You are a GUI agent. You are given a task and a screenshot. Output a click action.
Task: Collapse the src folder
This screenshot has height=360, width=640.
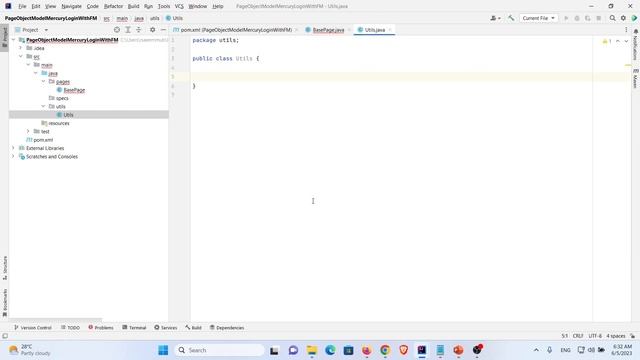(21, 56)
